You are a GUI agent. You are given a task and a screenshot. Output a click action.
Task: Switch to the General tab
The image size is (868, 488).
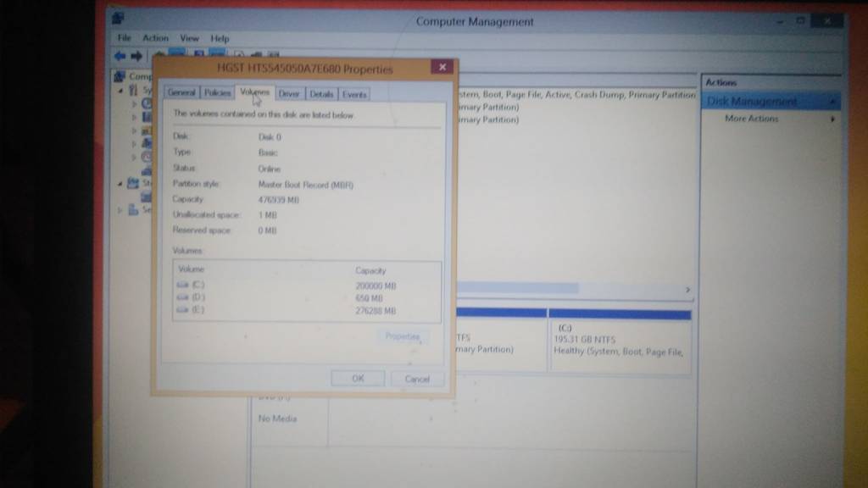click(181, 93)
